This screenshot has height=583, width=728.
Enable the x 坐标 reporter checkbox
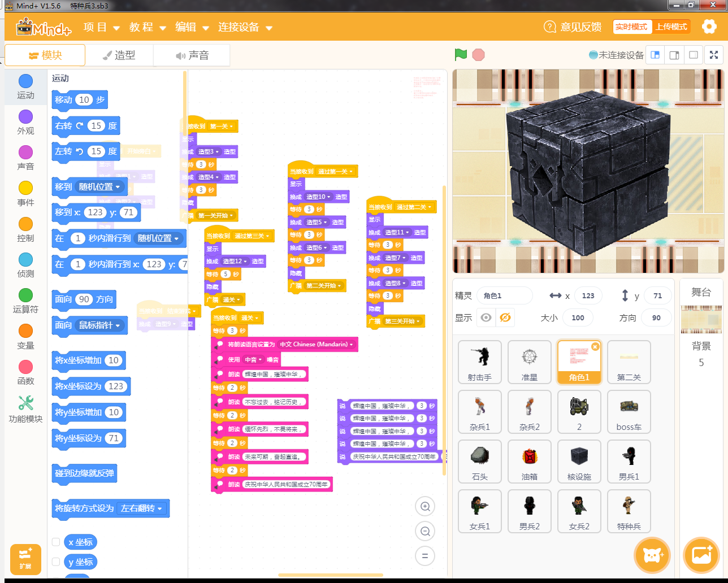click(x=56, y=542)
